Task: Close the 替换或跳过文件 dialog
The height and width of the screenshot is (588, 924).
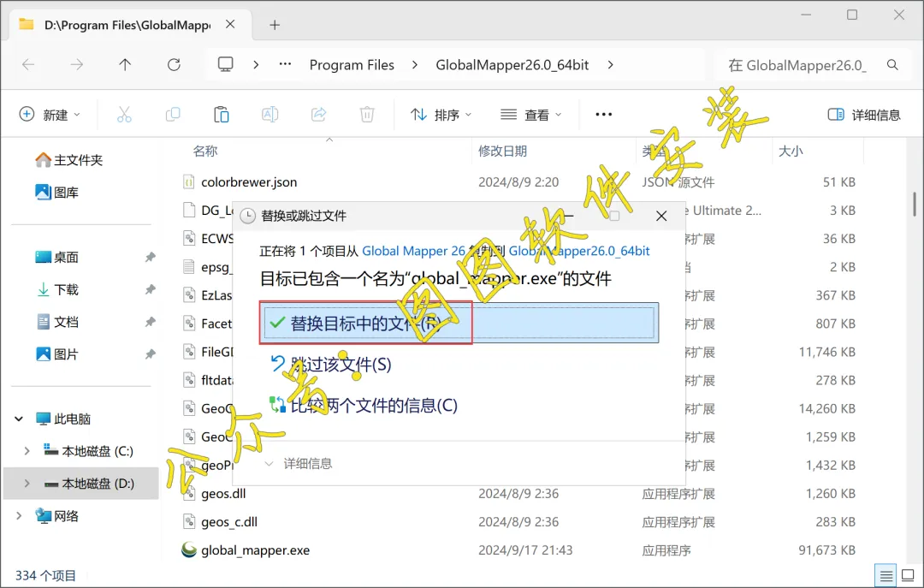Action: tap(661, 216)
